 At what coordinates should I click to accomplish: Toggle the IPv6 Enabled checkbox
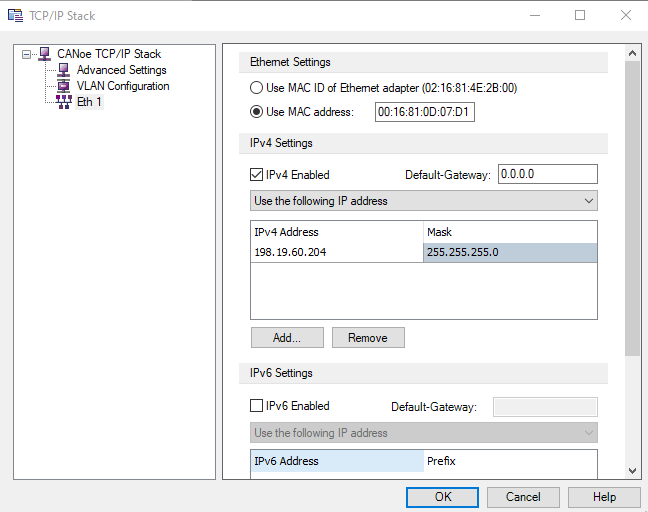(256, 405)
